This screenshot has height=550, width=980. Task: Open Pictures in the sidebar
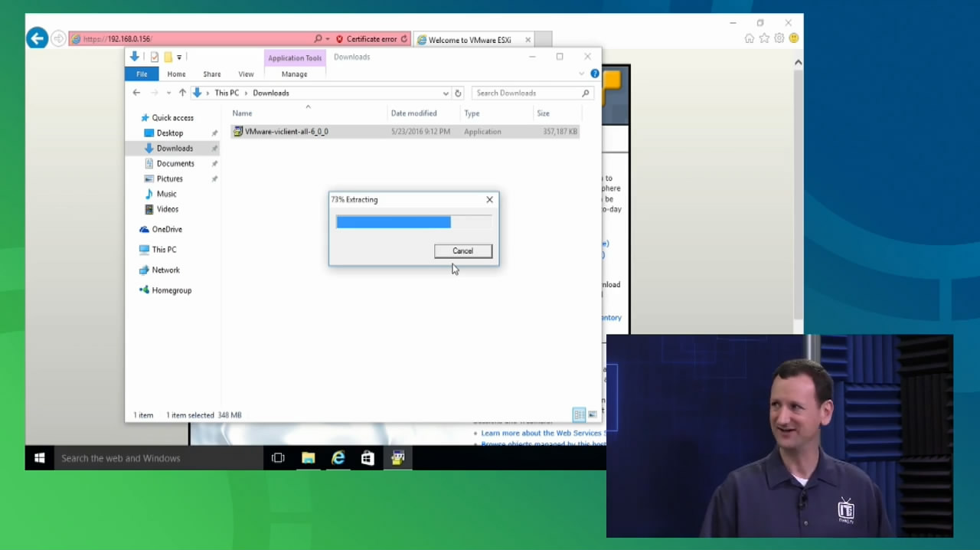(169, 179)
